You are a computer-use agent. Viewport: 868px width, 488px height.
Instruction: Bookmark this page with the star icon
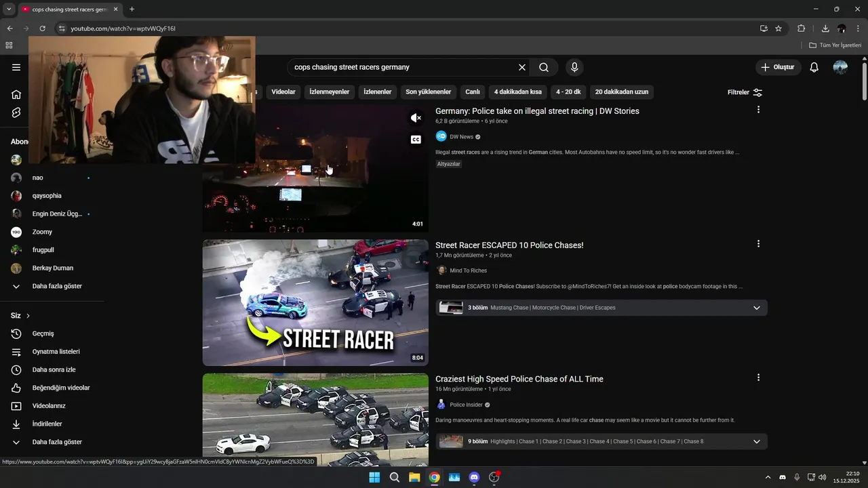tap(778, 28)
